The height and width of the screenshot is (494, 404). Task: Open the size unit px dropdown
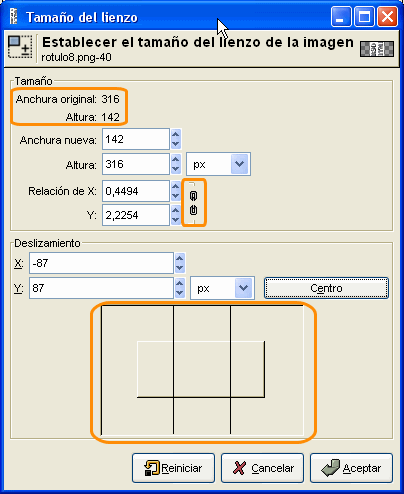[x=218, y=164]
